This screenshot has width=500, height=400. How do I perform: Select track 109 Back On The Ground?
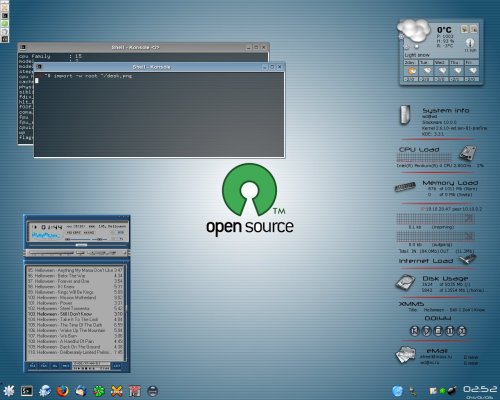pos(75,347)
